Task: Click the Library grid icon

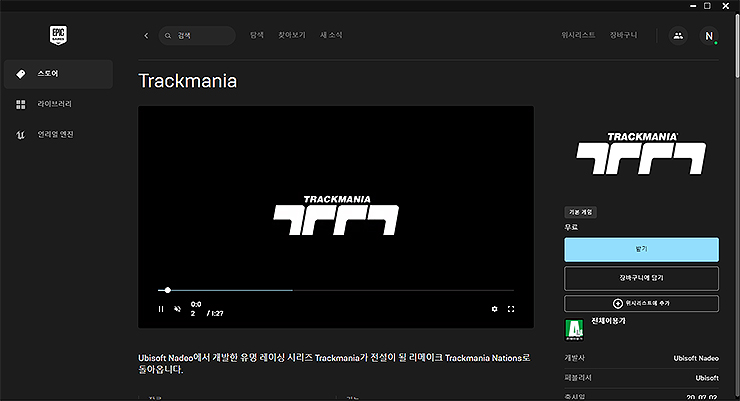Action: (x=21, y=104)
